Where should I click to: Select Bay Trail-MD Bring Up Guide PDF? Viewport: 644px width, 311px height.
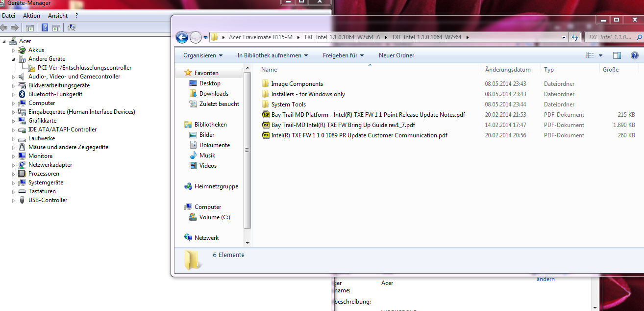click(x=343, y=125)
